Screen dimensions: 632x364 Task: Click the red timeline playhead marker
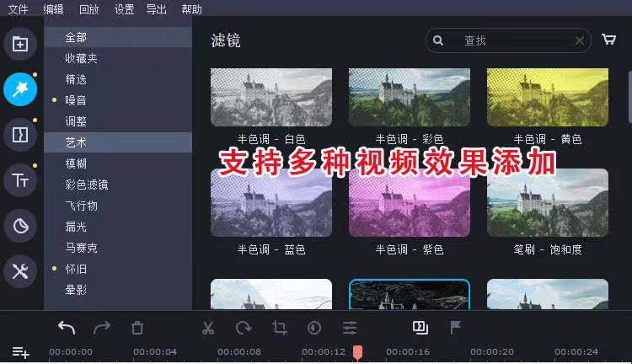pyautogui.click(x=357, y=351)
